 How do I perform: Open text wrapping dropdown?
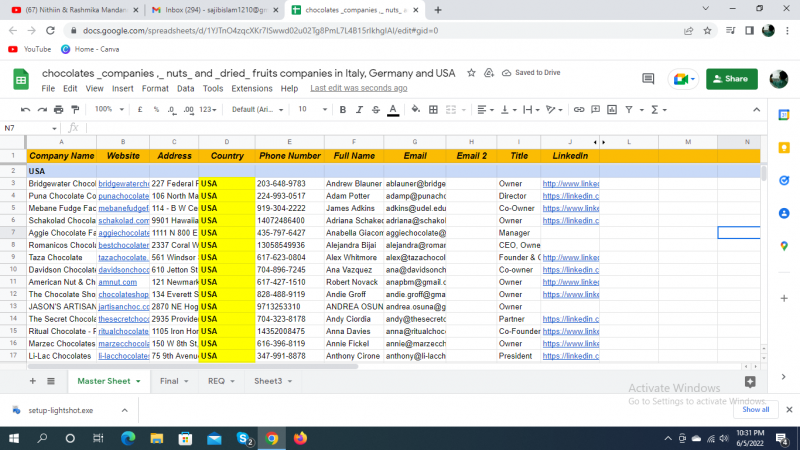[x=531, y=110]
